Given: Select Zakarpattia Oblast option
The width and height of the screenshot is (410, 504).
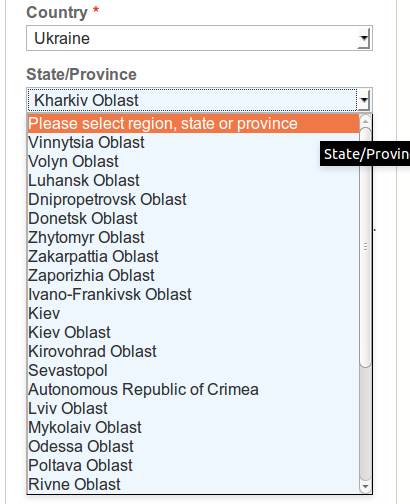Looking at the screenshot, I should [193, 257].
